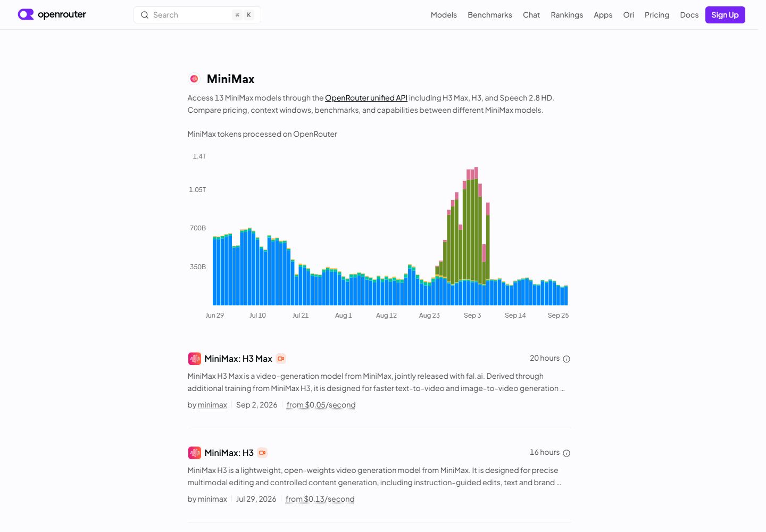
Task: Click the minimax author link under H3 Max
Action: 212,405
